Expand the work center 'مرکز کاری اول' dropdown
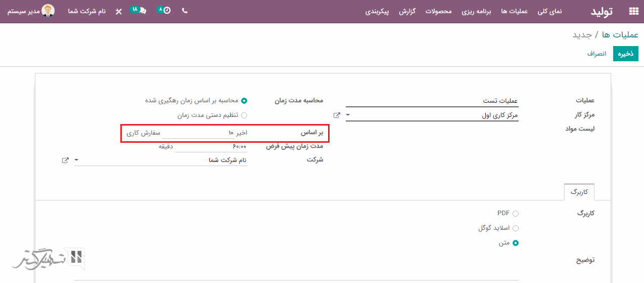Viewport: 644px width, 283px height. (x=348, y=115)
